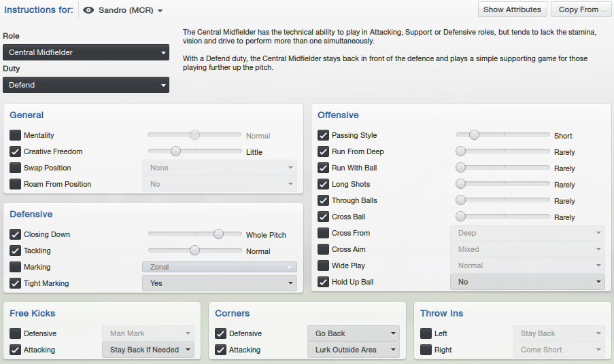This screenshot has height=364, width=614.
Task: Click the "Little" Creative Freedom value
Action: coord(254,152)
